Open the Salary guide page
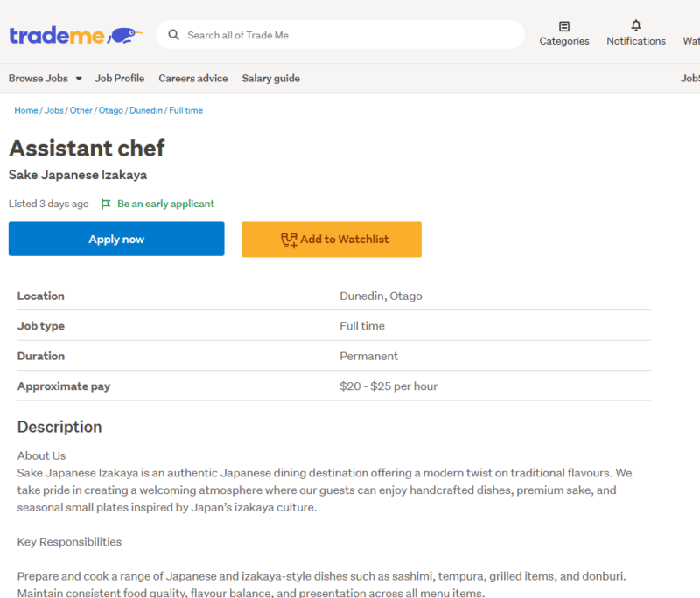 click(x=270, y=79)
